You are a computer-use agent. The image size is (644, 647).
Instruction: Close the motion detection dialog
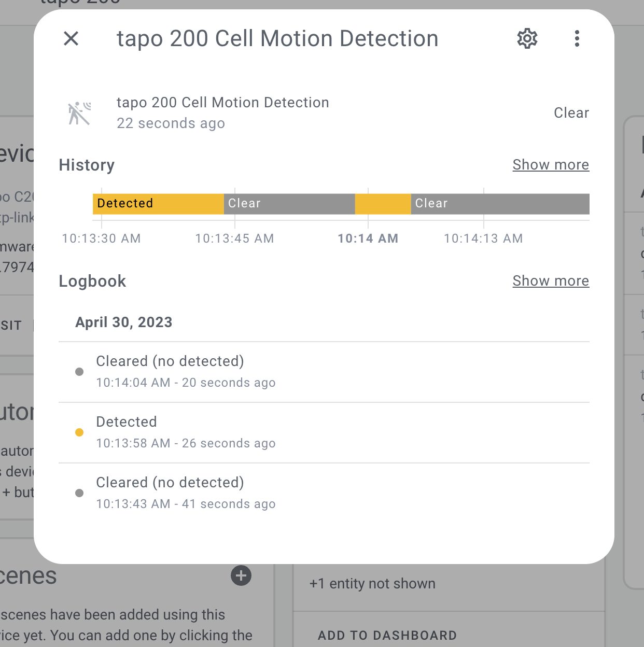click(71, 38)
